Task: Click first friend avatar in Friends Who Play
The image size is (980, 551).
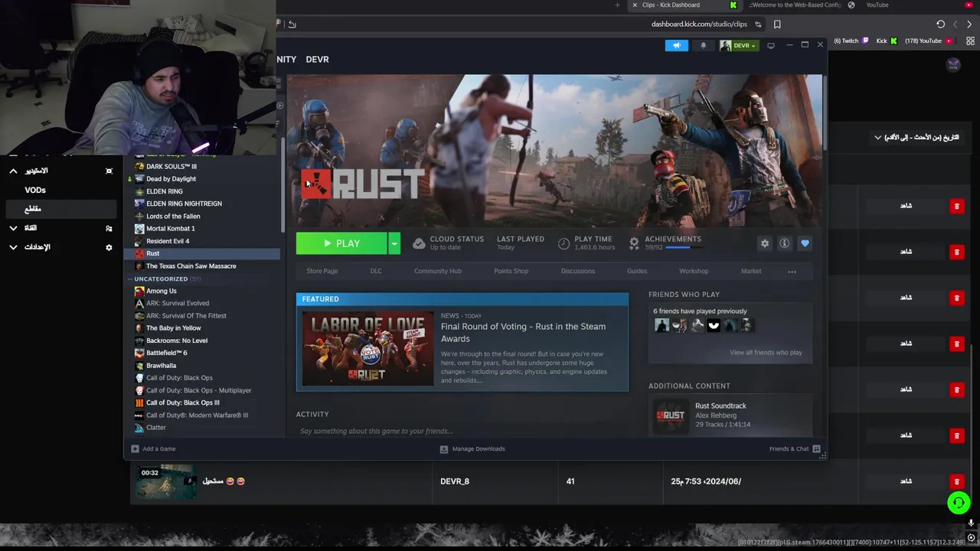Action: [661, 325]
